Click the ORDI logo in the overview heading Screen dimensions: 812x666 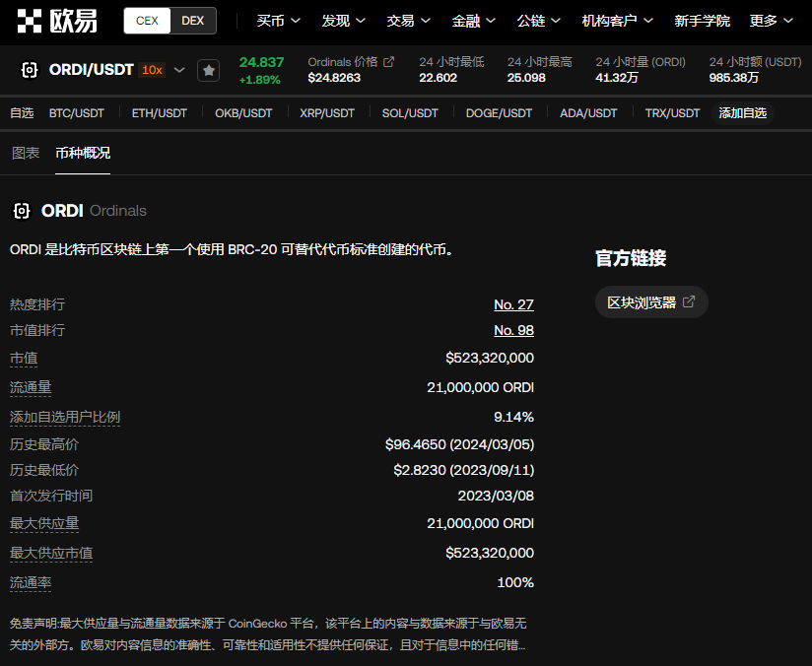pyautogui.click(x=22, y=211)
